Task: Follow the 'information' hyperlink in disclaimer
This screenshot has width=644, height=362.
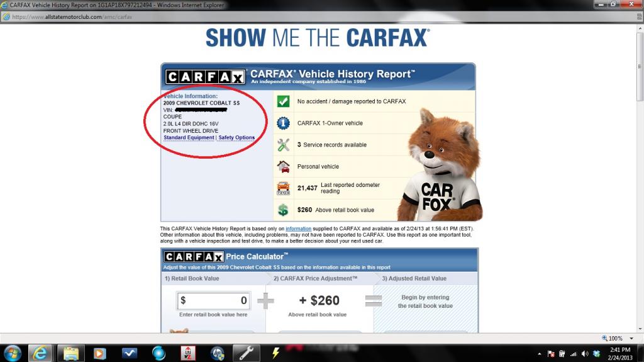Action: (x=299, y=229)
